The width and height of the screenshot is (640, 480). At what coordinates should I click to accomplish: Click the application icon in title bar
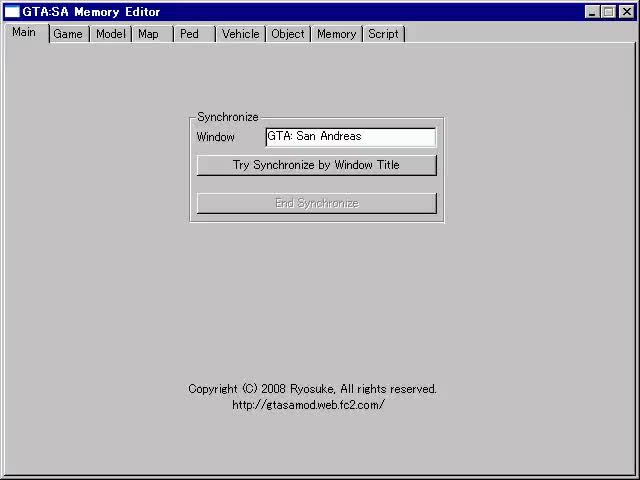point(12,11)
